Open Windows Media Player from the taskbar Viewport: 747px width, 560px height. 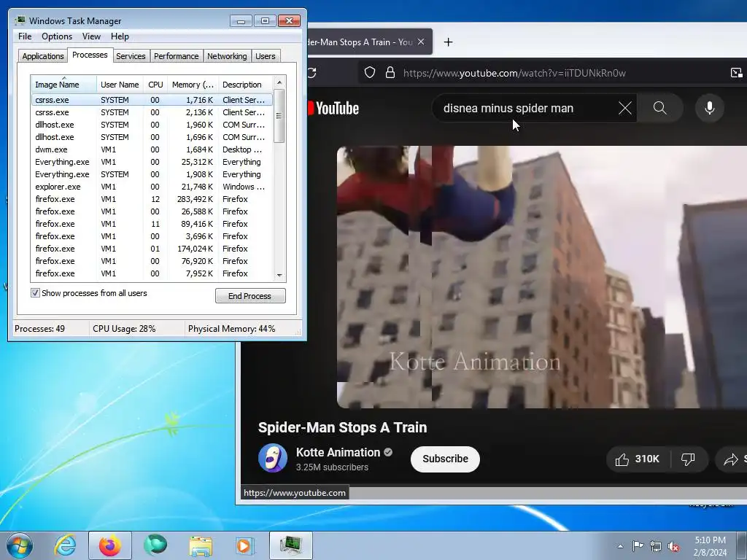pos(245,545)
